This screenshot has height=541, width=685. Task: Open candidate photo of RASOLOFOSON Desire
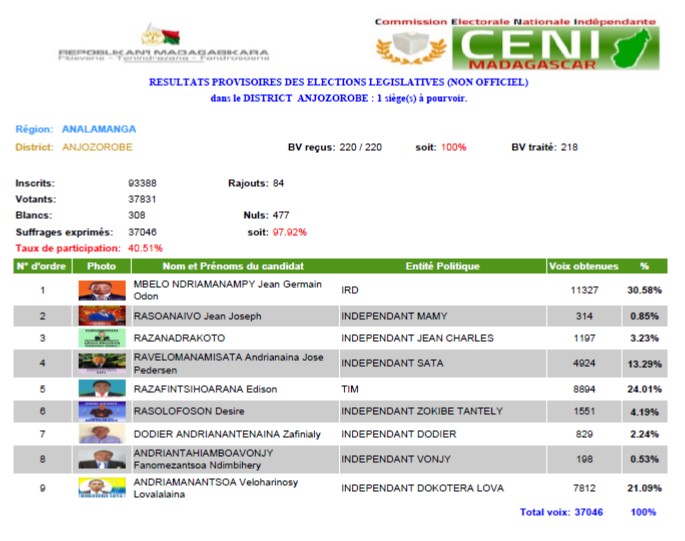click(102, 411)
